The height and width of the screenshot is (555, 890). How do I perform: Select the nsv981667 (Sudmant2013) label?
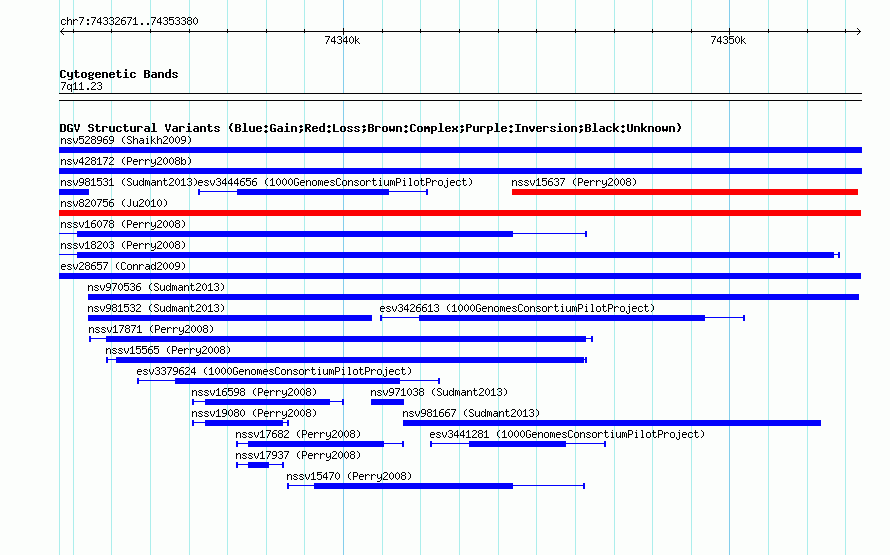tap(471, 413)
